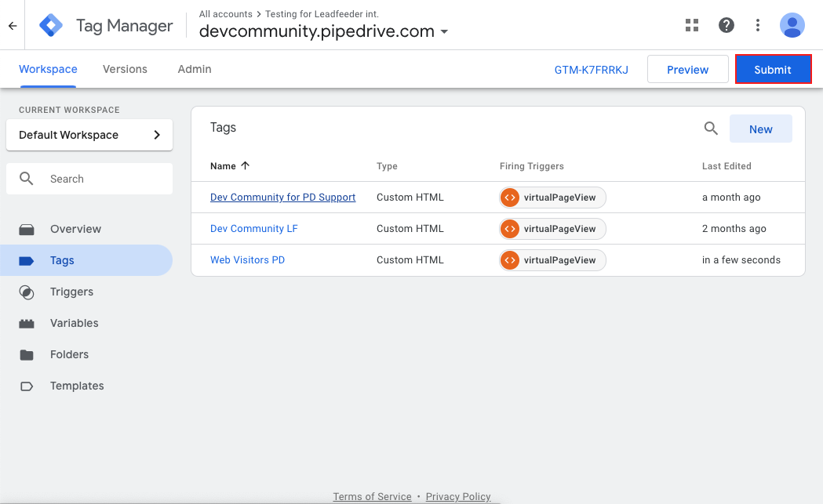Click the sidebar Search input field
This screenshot has width=823, height=504.
(x=89, y=179)
